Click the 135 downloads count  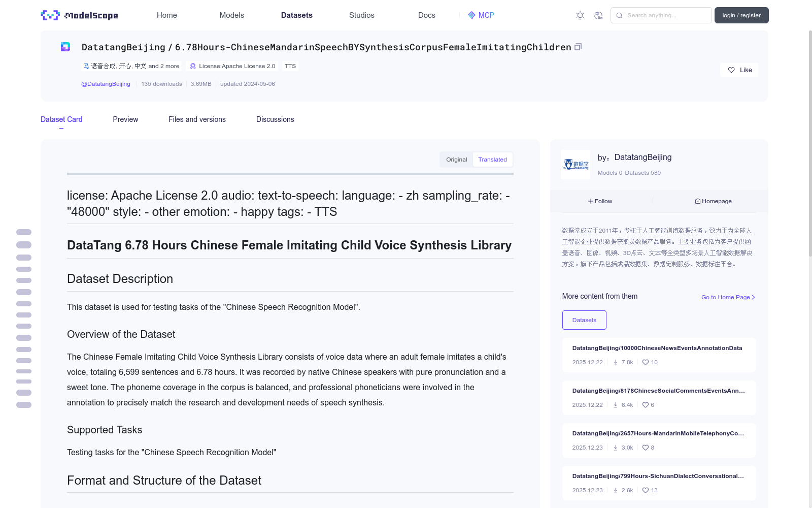click(x=161, y=84)
